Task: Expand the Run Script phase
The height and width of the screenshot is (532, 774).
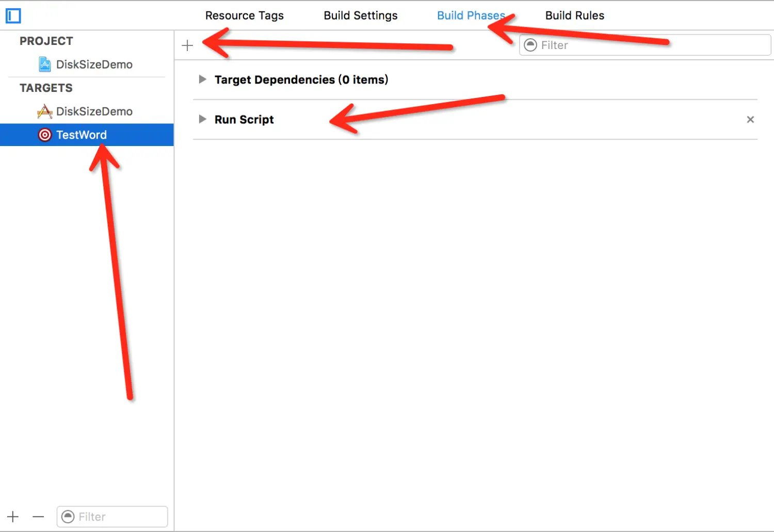Action: coord(203,119)
